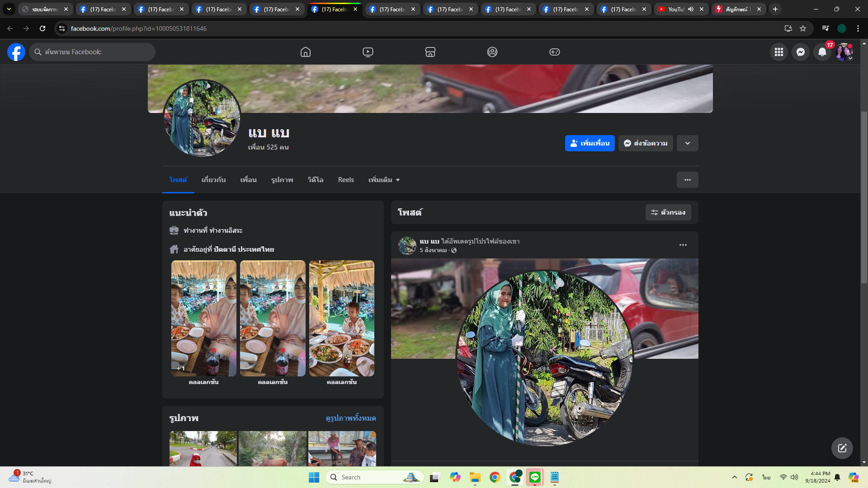The image size is (868, 488).
Task: Open the Groups icon in top navigation
Action: point(492,52)
